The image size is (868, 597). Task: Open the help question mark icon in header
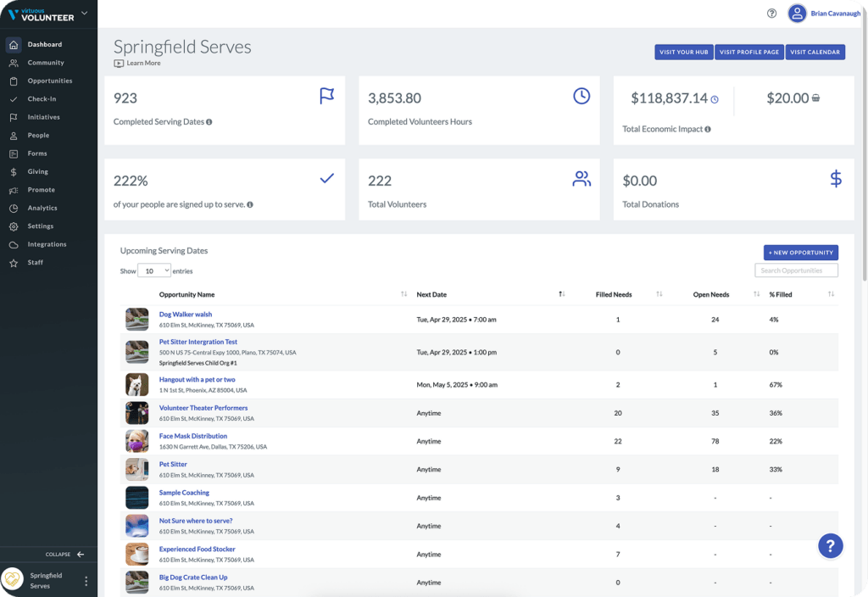pos(771,14)
